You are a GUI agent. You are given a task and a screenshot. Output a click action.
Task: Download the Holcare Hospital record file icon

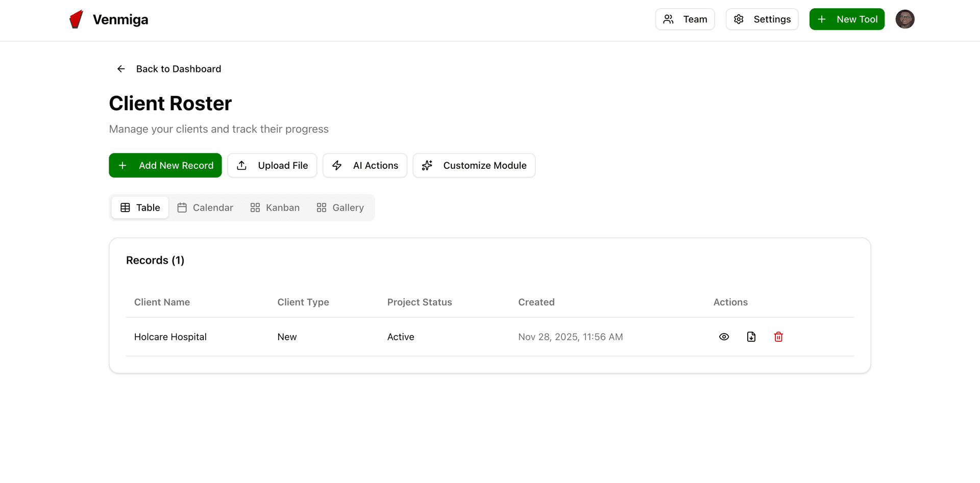[751, 337]
